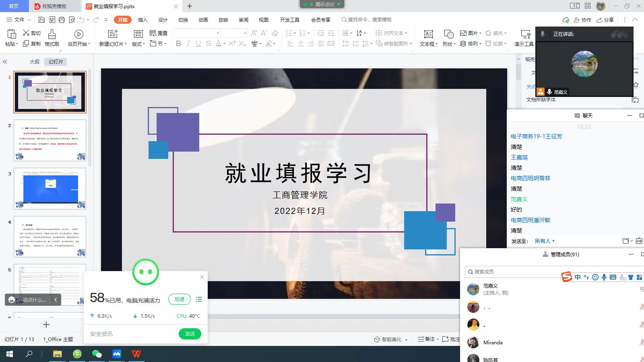Screen dimensions: 644x362
Task: Expand the 所有人 recipient dropdown in chat
Action: click(545, 241)
